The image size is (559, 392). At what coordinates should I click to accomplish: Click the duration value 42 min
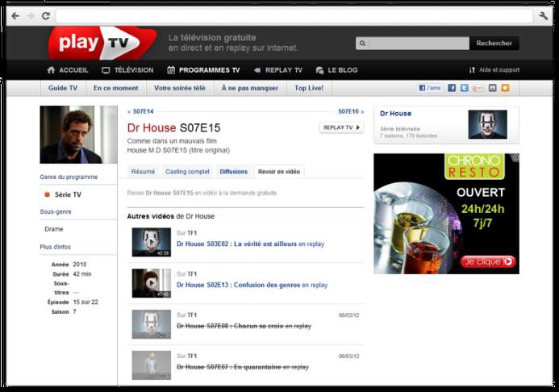[82, 274]
